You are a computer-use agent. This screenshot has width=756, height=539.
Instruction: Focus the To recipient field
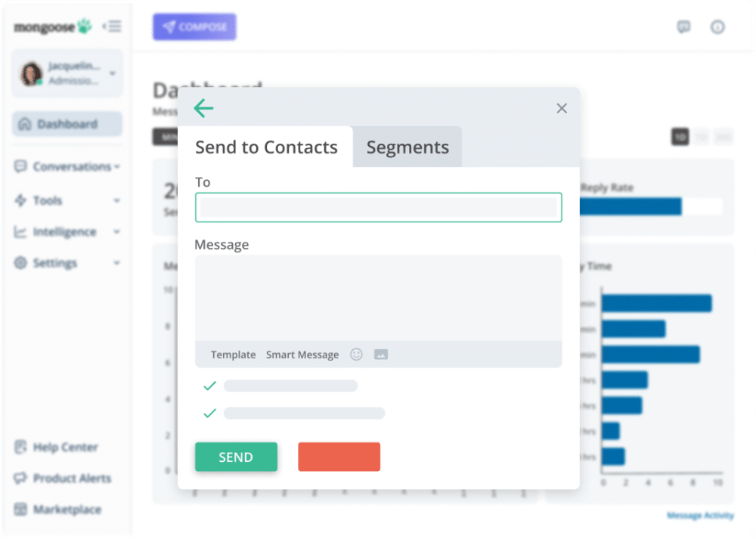[378, 208]
